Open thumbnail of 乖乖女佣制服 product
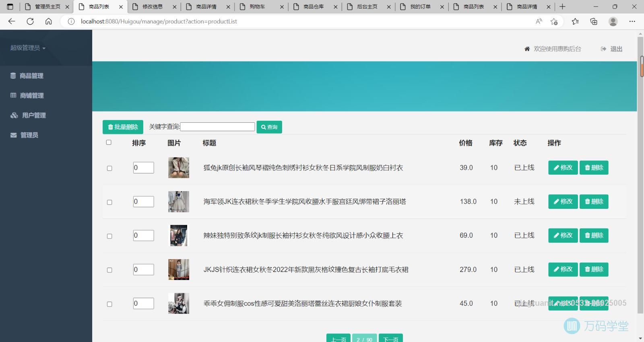The height and width of the screenshot is (342, 644). coord(179,303)
